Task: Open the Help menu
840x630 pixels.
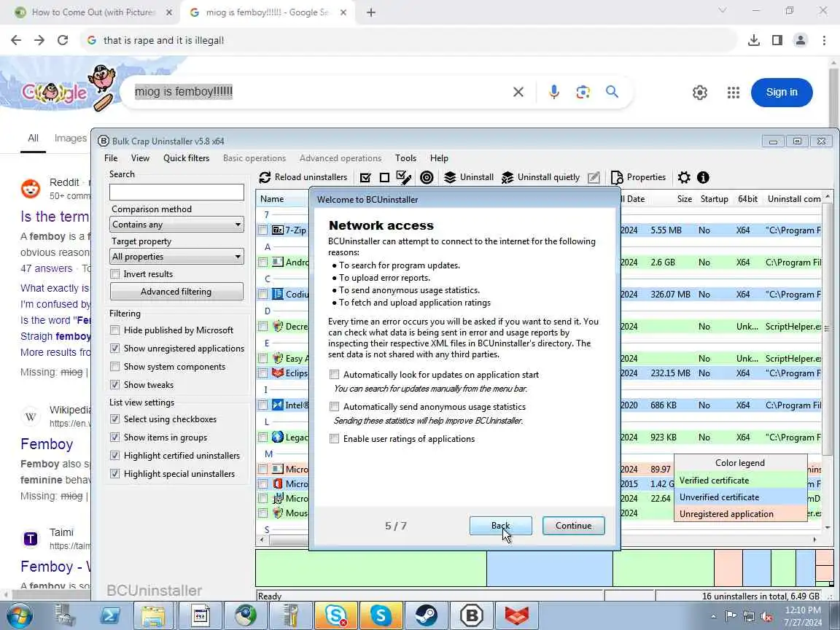Action: click(x=439, y=158)
